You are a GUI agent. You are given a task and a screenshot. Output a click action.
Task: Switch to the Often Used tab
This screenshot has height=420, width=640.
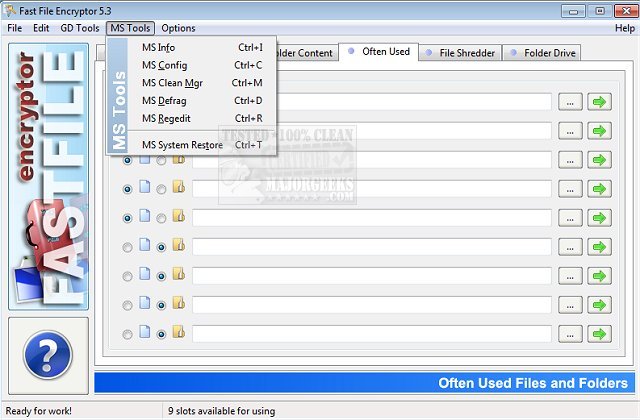coord(378,52)
